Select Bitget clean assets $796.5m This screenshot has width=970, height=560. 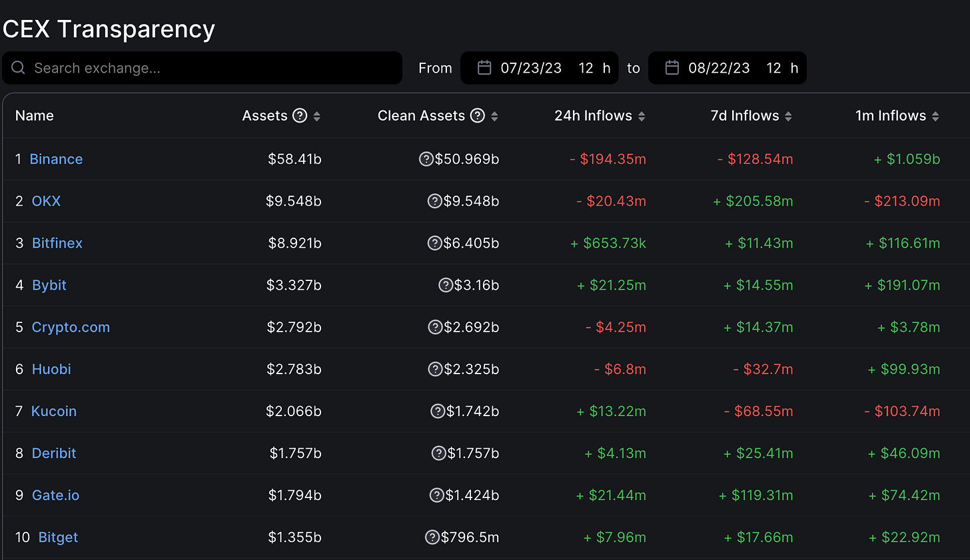[x=470, y=537]
